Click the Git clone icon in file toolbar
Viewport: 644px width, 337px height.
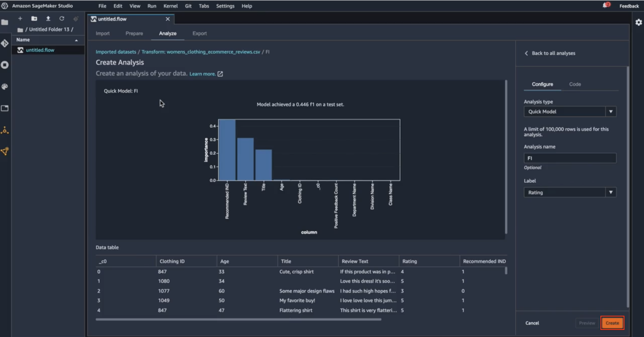76,18
